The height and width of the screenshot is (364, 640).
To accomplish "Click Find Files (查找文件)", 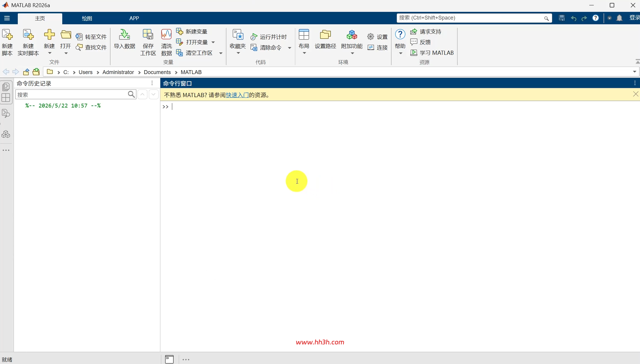I will pos(91,47).
